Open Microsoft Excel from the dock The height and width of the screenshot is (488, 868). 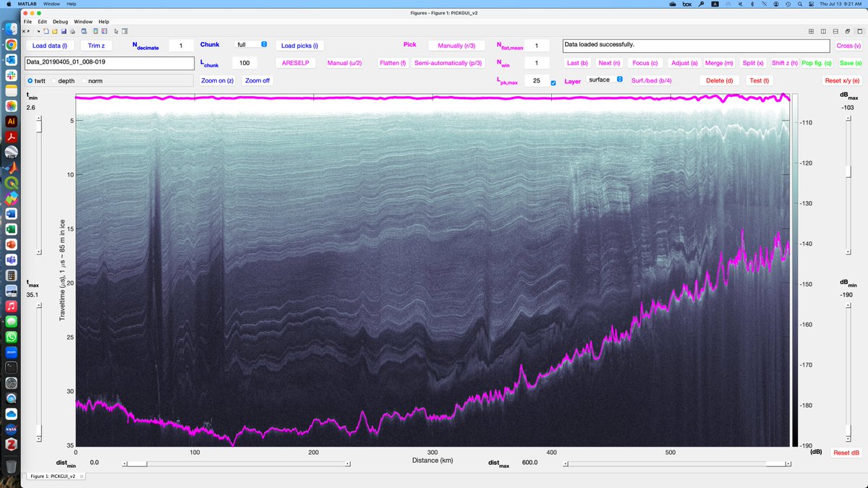[12, 229]
